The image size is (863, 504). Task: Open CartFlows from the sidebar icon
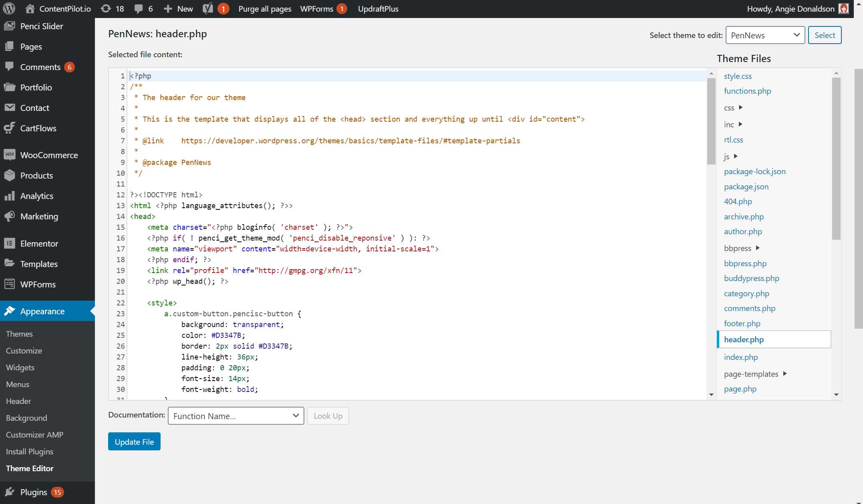pos(10,128)
